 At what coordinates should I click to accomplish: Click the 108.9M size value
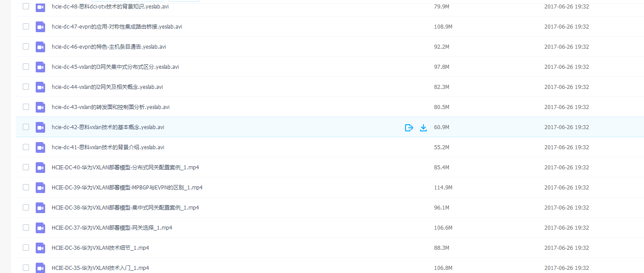point(443,27)
